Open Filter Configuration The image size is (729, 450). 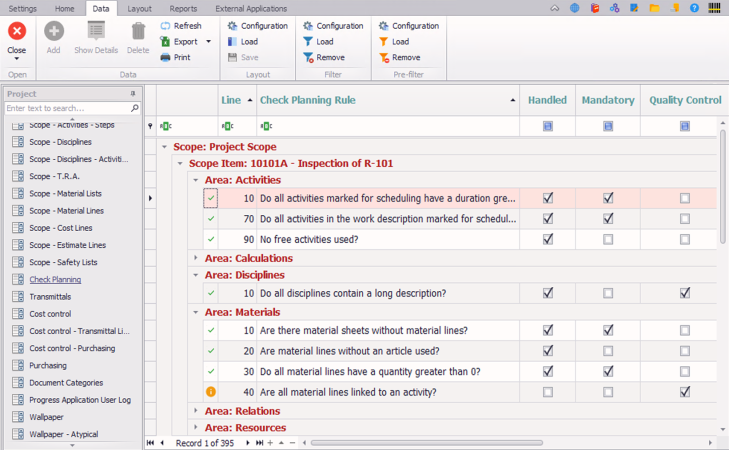(333, 26)
